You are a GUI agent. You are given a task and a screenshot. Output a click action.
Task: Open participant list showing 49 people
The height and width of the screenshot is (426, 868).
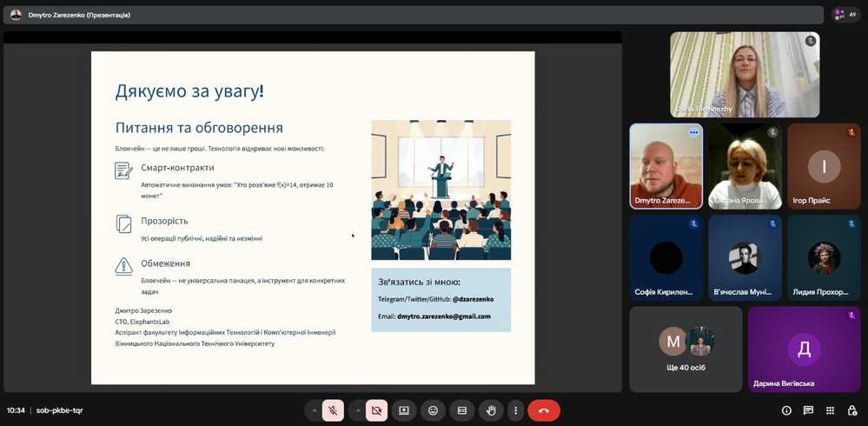tap(845, 15)
